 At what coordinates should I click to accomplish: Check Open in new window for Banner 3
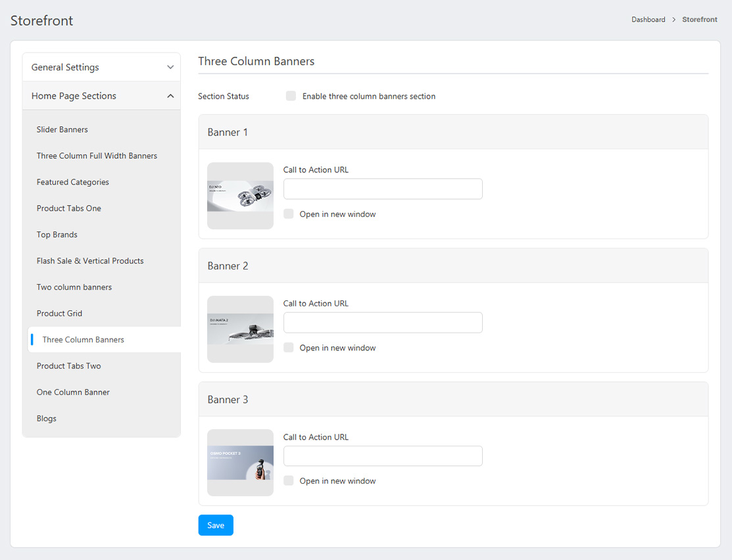click(289, 481)
